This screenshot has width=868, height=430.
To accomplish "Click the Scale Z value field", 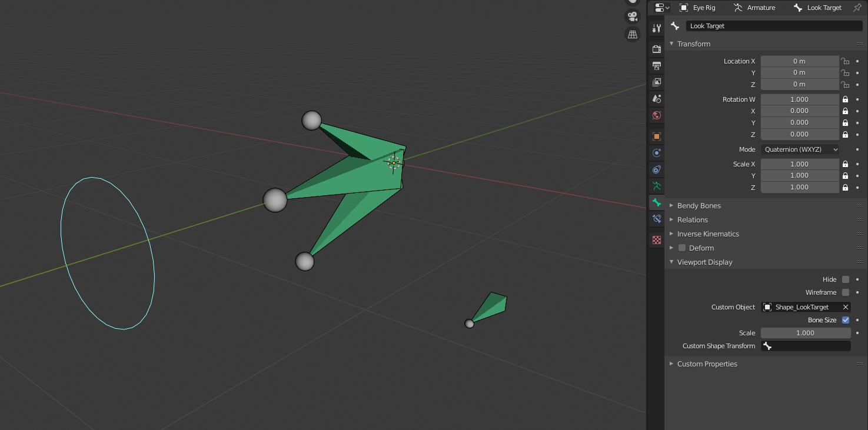I will pos(800,187).
